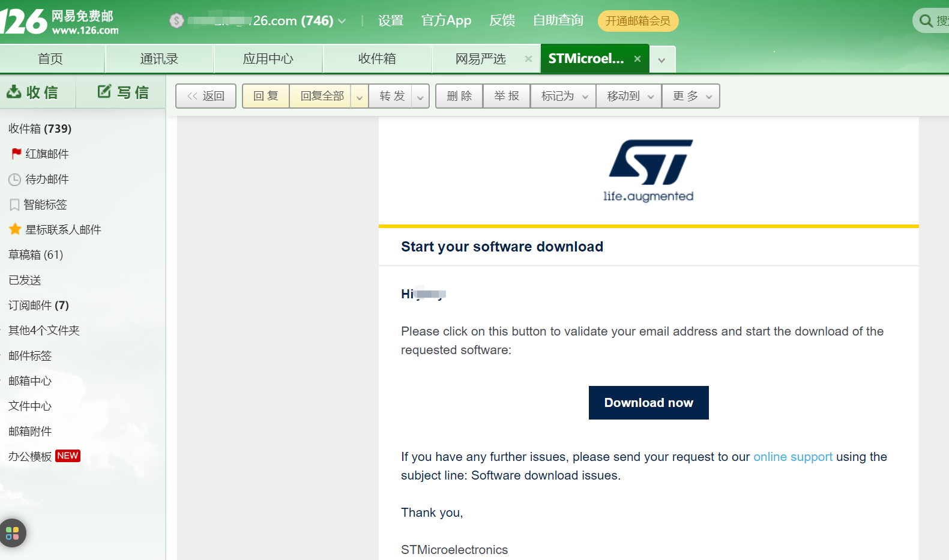This screenshot has height=560, width=949.
Task: Click the 写信 pencil icon
Action: tap(104, 91)
